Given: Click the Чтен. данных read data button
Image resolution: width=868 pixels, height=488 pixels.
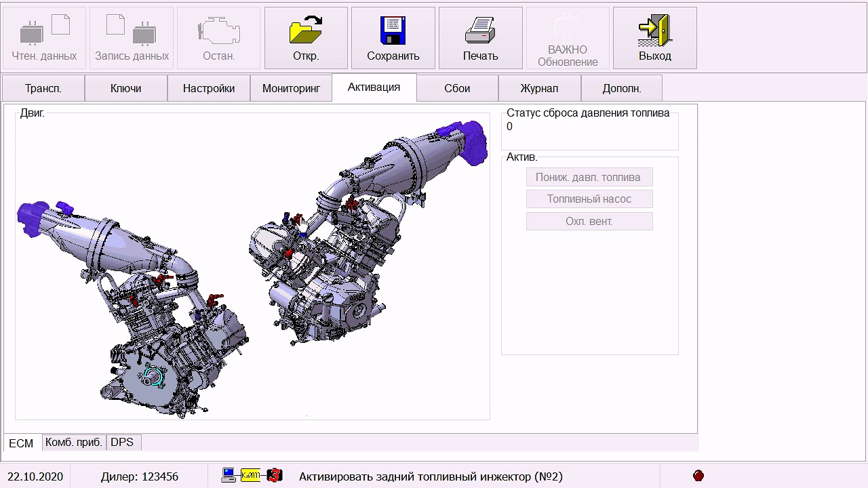Looking at the screenshot, I should tap(44, 38).
